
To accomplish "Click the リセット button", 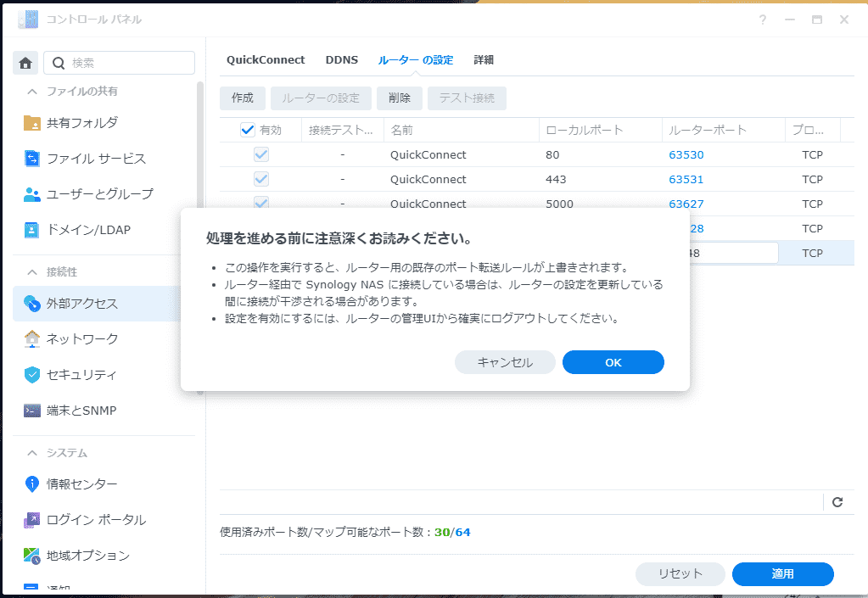I will tap(680, 574).
